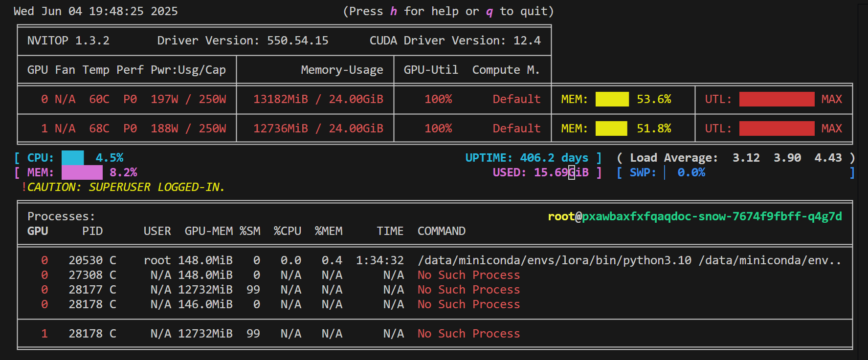This screenshot has height=360, width=868.
Task: Click GPU 1 memory 12736MiB / 24.00GiB
Action: [x=318, y=128]
